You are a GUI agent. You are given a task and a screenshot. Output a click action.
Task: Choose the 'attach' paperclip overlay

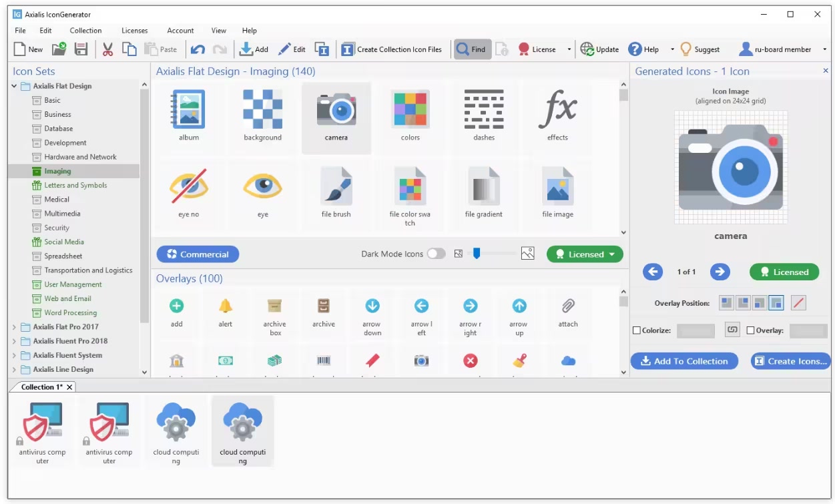[x=568, y=312]
